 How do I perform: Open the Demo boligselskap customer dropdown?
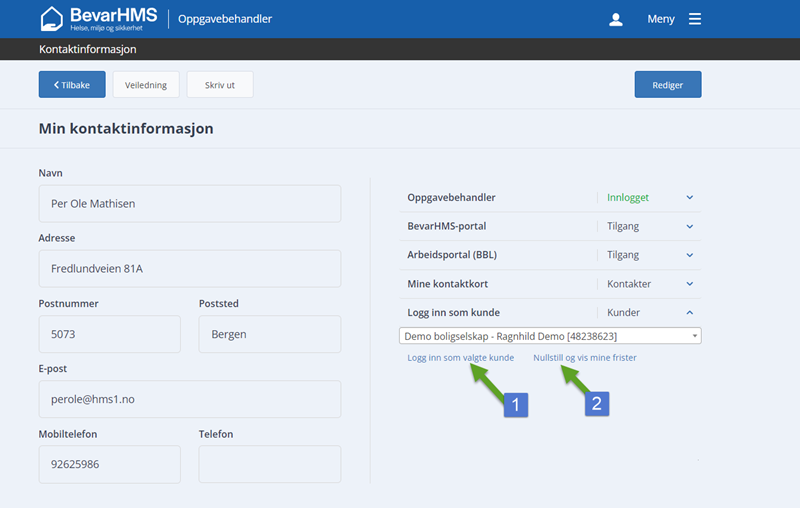(549, 336)
